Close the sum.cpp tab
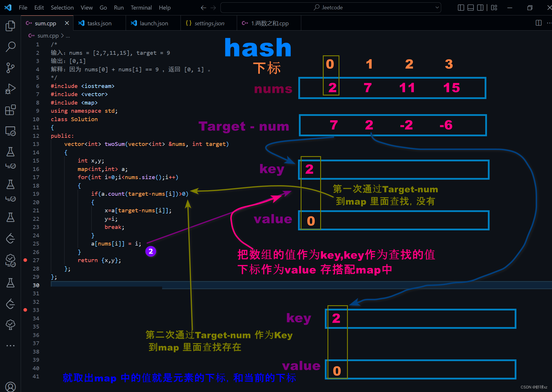The width and height of the screenshot is (552, 392). pyautogui.click(x=67, y=23)
